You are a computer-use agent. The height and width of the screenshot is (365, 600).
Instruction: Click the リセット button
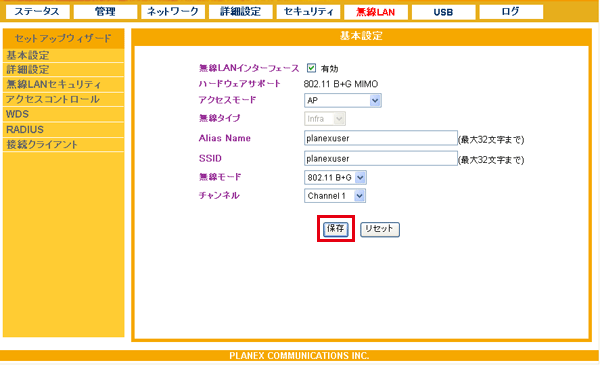click(x=380, y=229)
